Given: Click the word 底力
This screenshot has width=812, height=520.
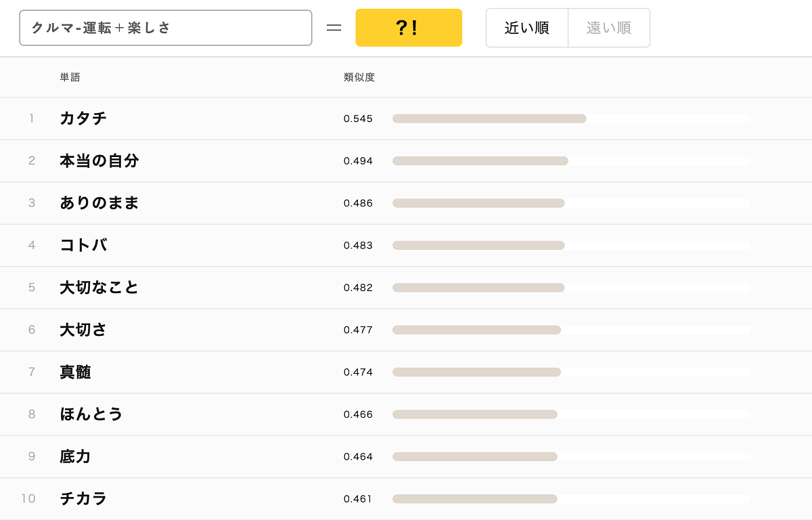Looking at the screenshot, I should click(x=75, y=456).
